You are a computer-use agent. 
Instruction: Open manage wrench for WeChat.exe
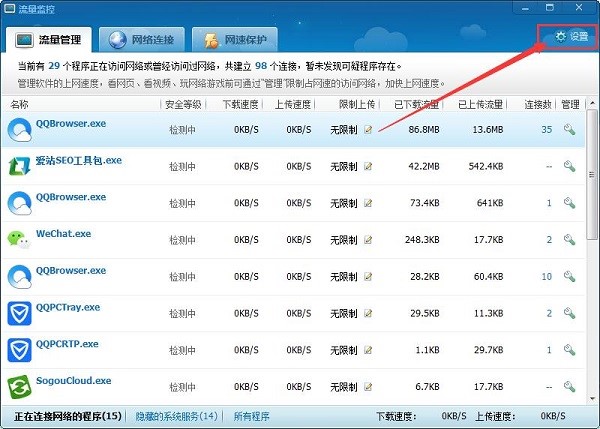click(x=569, y=240)
